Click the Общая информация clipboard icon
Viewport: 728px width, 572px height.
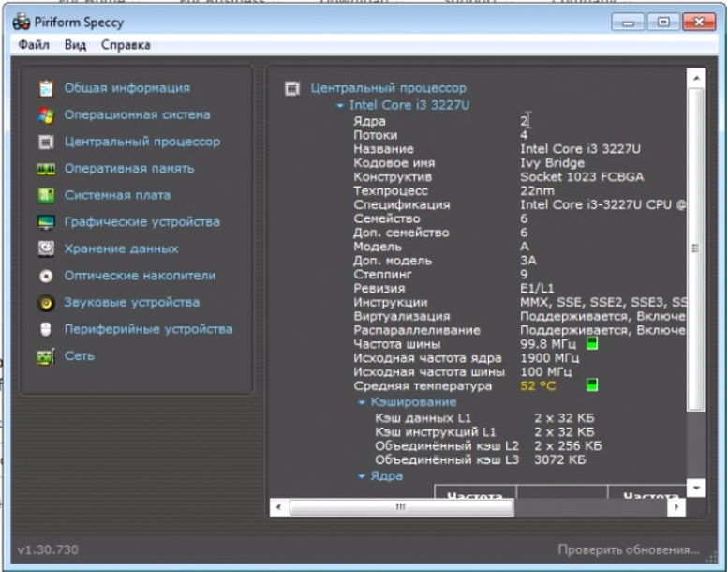(x=46, y=88)
